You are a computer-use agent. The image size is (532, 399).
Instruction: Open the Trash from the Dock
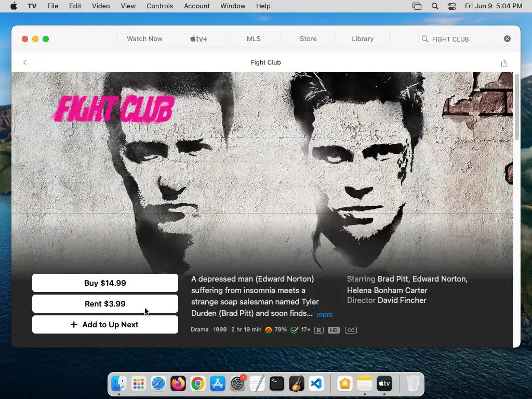[x=413, y=384]
